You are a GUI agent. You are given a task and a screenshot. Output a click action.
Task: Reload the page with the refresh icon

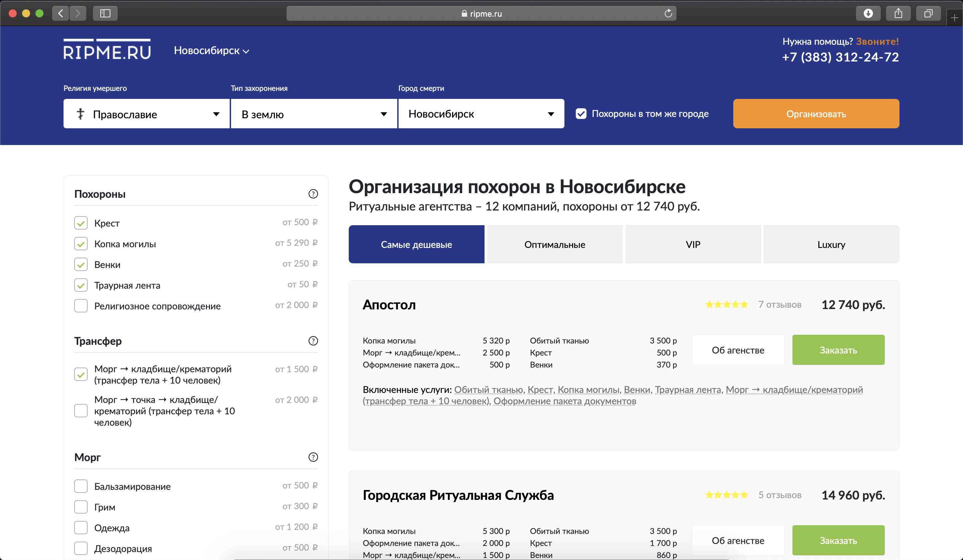tap(668, 13)
